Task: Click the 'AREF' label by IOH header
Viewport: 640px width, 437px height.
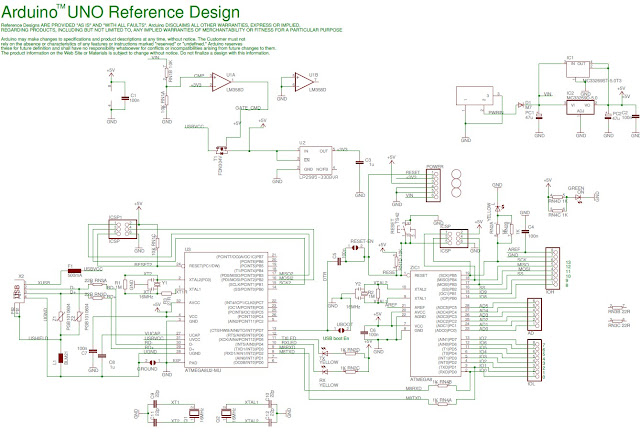Action: tap(514, 249)
